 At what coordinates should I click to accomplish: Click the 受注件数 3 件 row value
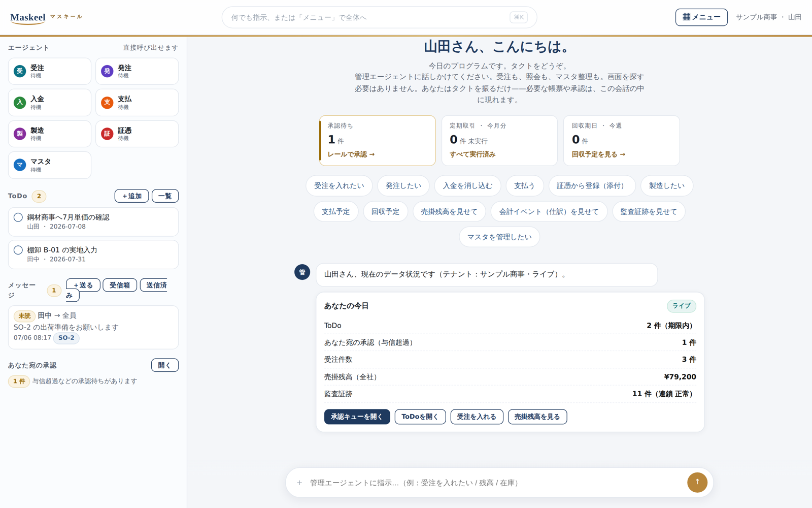coord(689,360)
